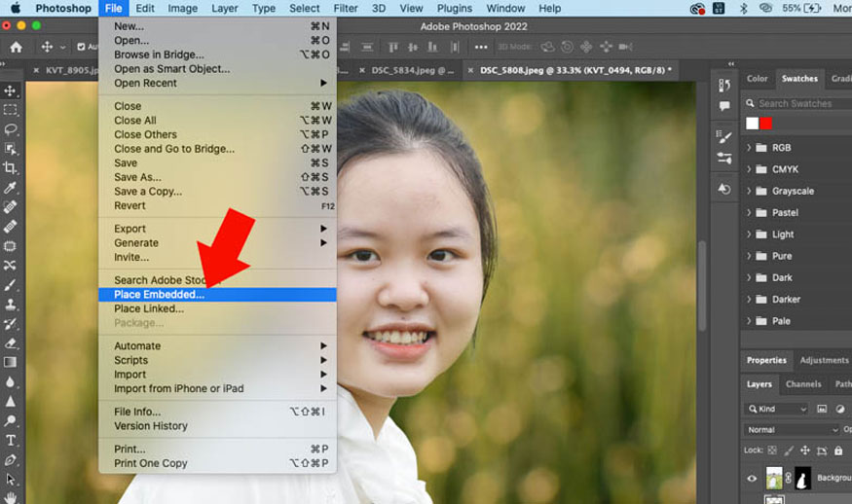Screen dimensions: 852x504
Task: Switch to the DSC_5834.jpeg document tab
Action: pyautogui.click(x=413, y=71)
